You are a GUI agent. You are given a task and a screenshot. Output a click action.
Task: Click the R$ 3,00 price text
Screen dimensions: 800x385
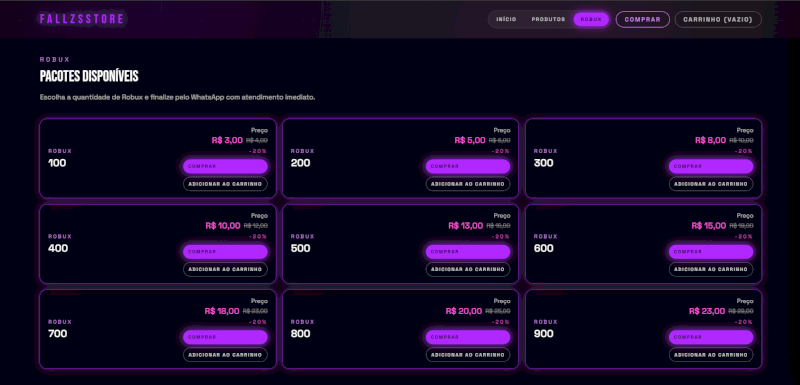coord(227,140)
